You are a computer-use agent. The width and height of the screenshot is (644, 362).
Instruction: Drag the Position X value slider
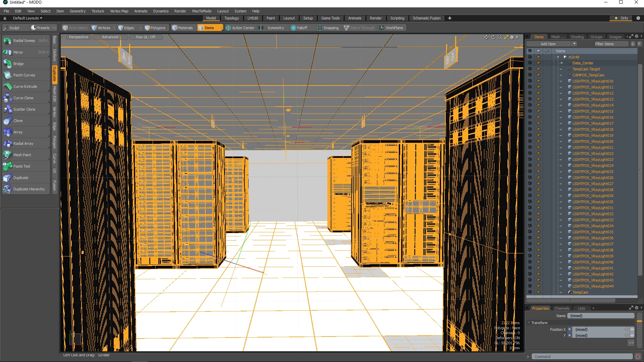pyautogui.click(x=632, y=329)
